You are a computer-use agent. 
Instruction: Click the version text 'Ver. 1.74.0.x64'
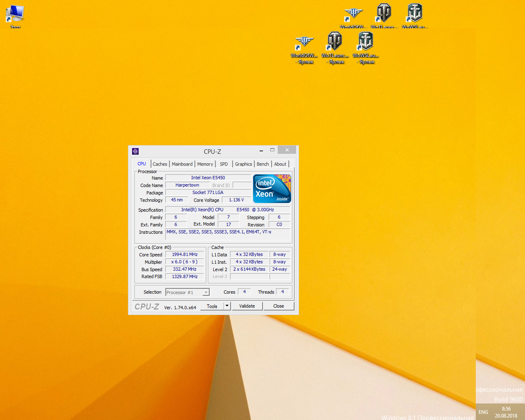point(180,307)
